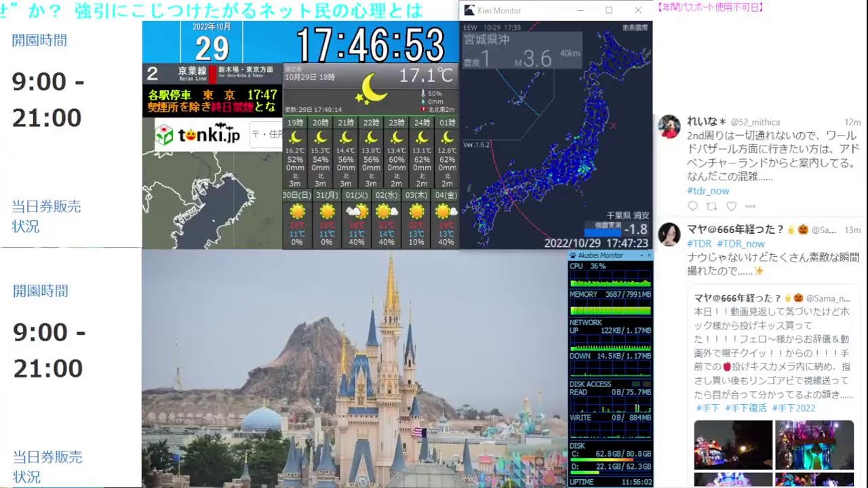Click 23時 hourly forecast moon icon

click(397, 138)
